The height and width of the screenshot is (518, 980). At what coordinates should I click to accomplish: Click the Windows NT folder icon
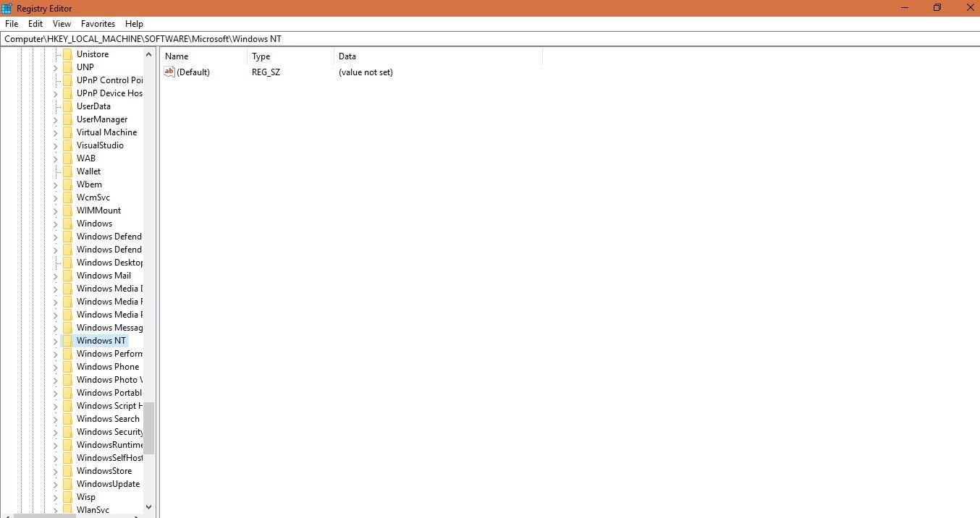coord(67,341)
